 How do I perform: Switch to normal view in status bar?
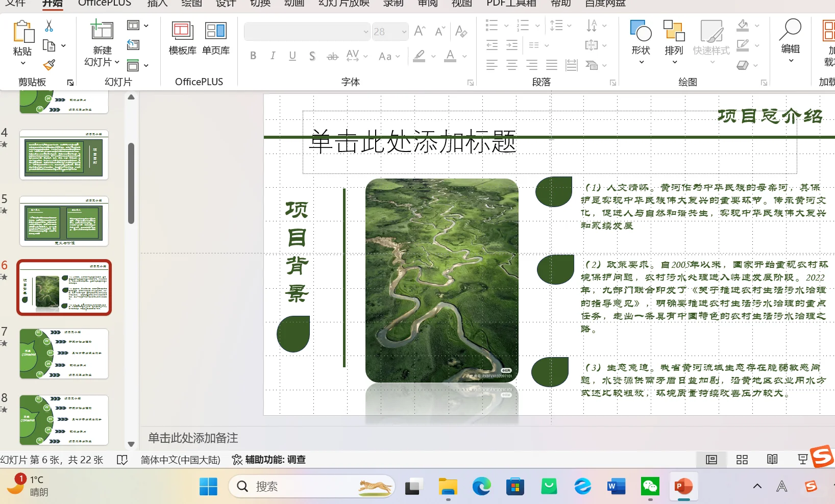click(711, 460)
